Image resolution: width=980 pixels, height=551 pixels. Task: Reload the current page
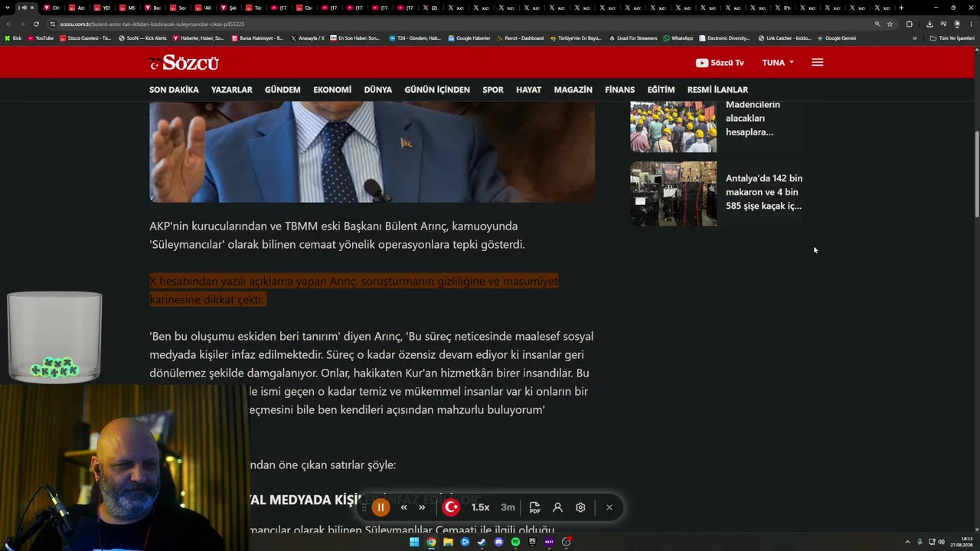point(36,24)
